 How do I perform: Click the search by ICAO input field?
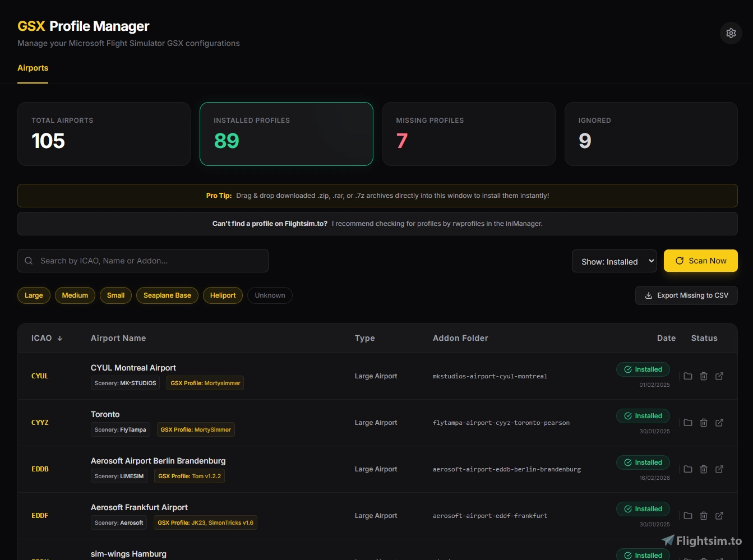143,261
